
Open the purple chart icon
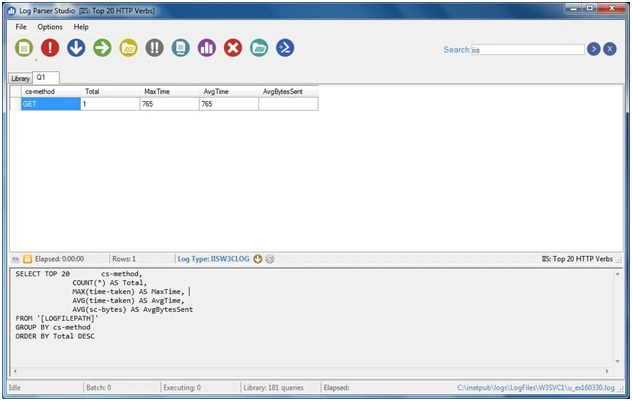click(x=207, y=48)
